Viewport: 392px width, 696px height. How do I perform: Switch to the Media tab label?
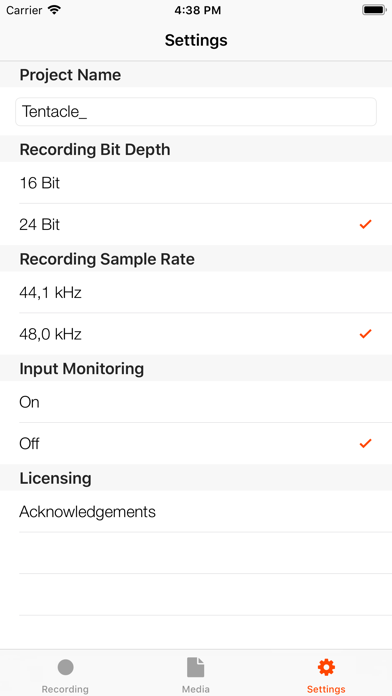pyautogui.click(x=196, y=689)
